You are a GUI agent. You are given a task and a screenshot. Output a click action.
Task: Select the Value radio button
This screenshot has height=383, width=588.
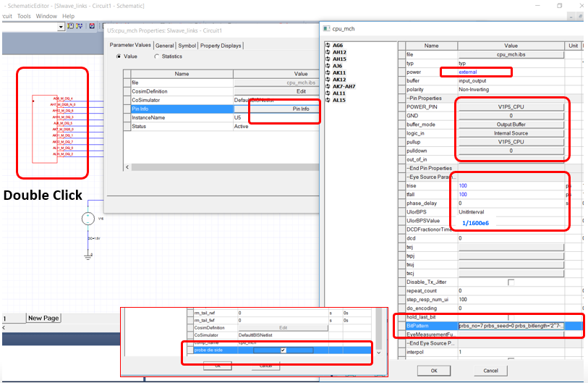coord(119,56)
